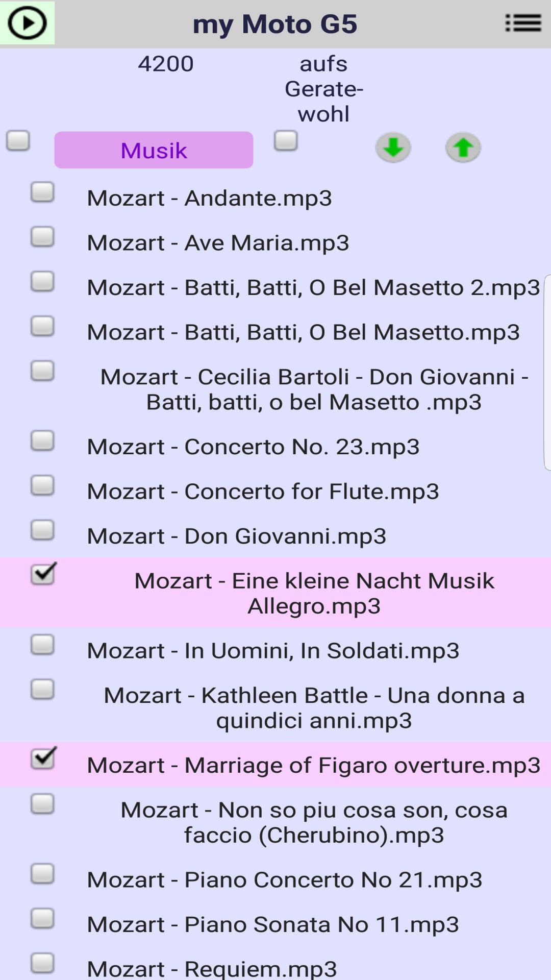
Task: Check the Concerto for Flute checkbox
Action: 42,485
